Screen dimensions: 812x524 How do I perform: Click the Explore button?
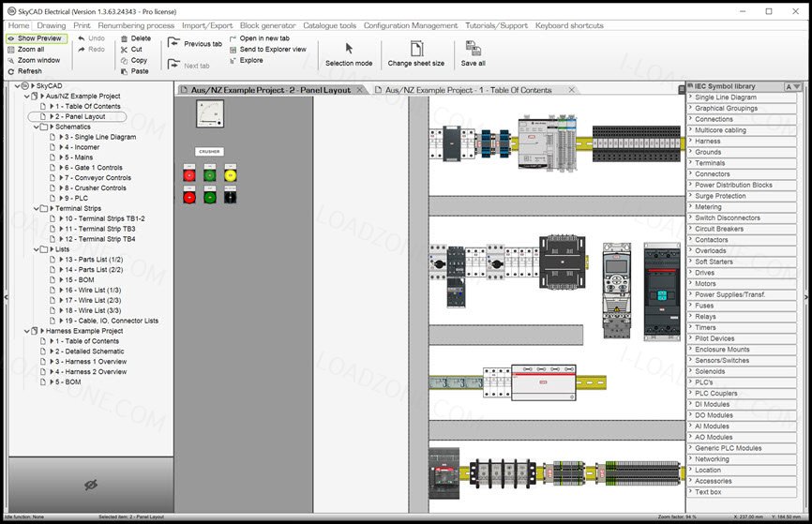247,60
